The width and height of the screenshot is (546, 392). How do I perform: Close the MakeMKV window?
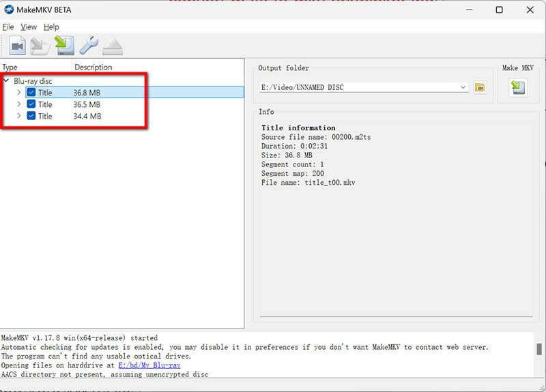pyautogui.click(x=530, y=10)
